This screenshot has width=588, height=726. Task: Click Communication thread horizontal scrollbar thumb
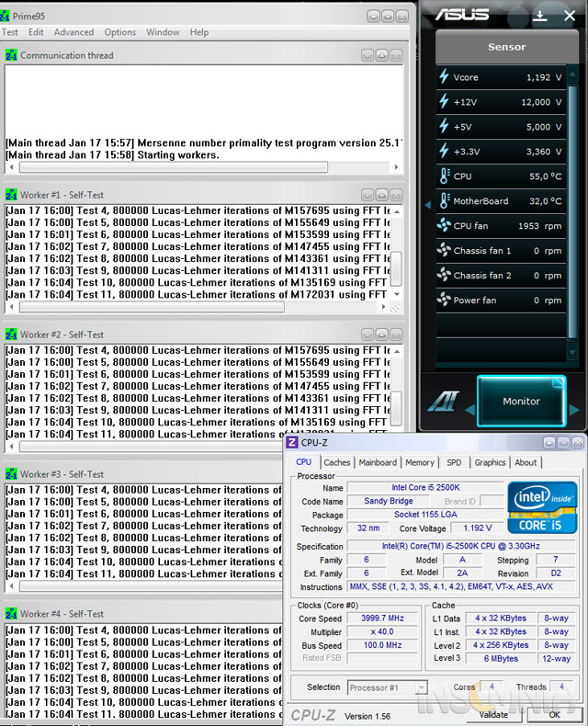click(174, 166)
